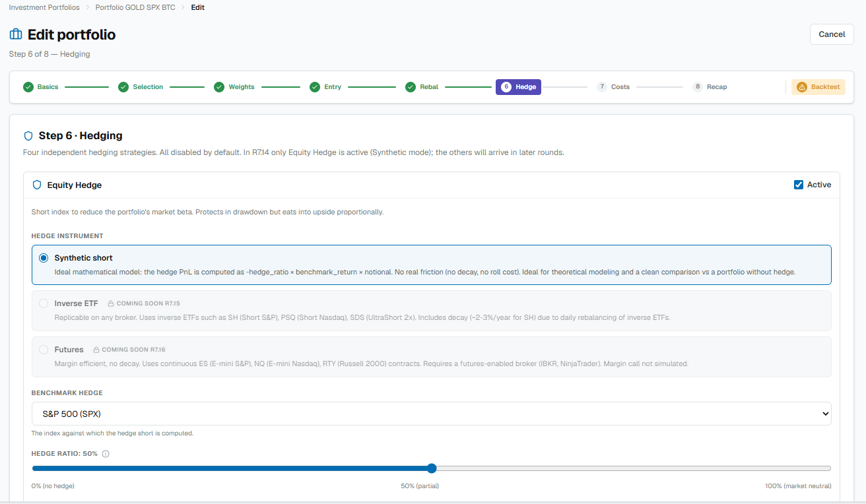Click the hedge ratio slider handle
Image resolution: width=866 pixels, height=504 pixels.
[432, 468]
